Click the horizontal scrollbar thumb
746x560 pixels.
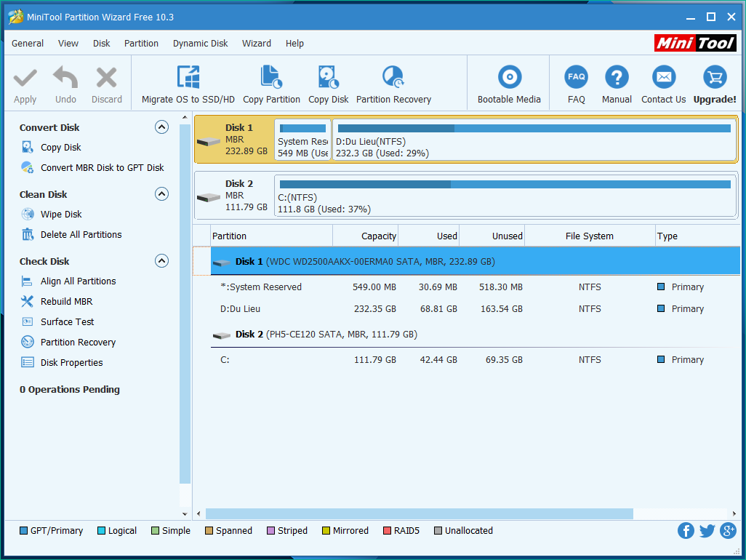point(419,514)
